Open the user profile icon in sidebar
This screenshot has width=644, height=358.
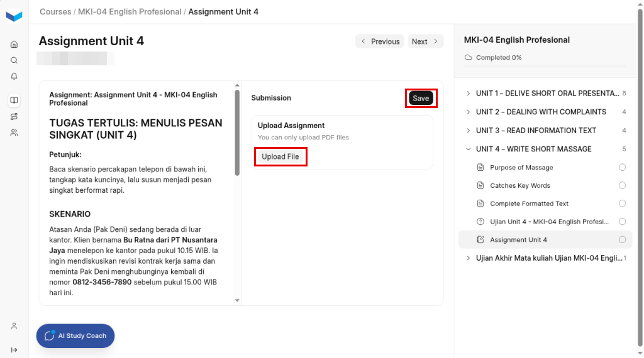pyautogui.click(x=14, y=326)
